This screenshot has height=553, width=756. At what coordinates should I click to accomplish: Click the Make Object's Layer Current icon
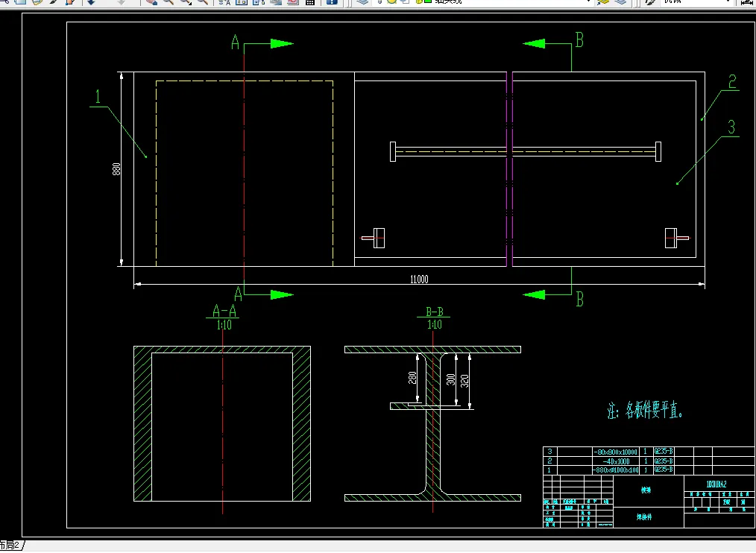604,2
